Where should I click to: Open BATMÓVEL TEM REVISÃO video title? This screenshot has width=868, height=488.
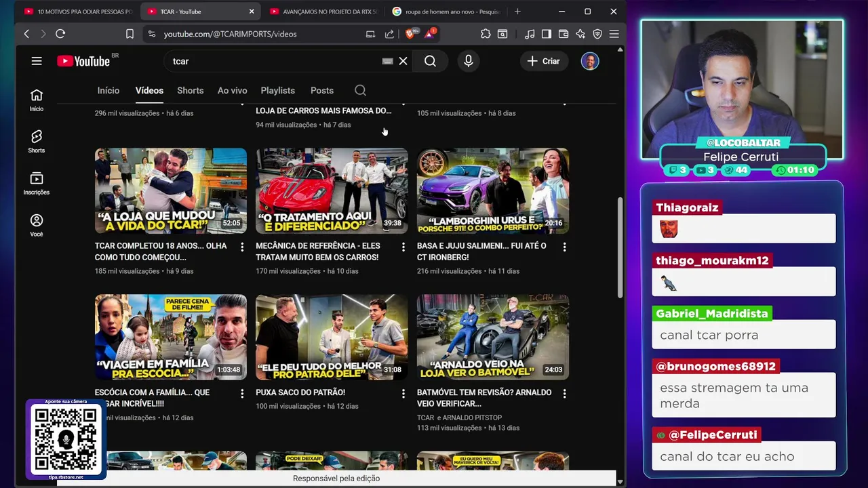tap(484, 398)
